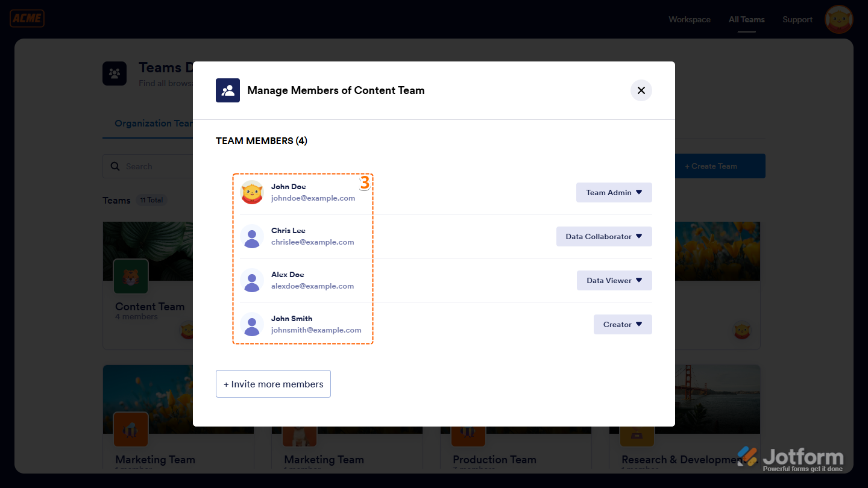Open the Team Admin role dropdown

point(614,192)
